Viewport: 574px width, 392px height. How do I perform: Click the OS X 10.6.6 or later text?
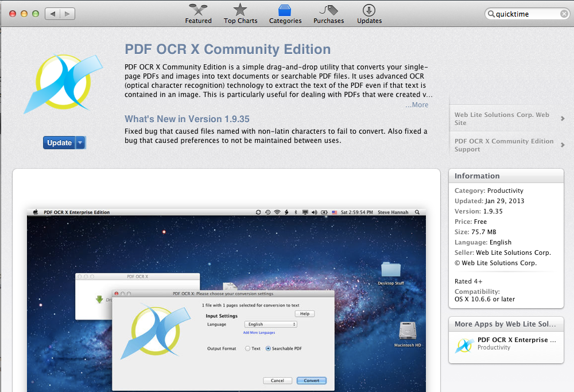(x=484, y=299)
